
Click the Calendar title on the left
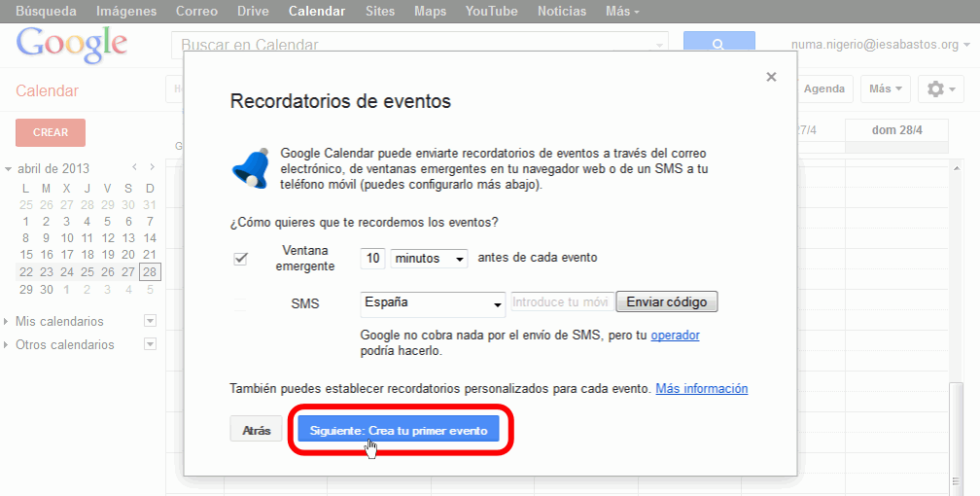(x=47, y=90)
